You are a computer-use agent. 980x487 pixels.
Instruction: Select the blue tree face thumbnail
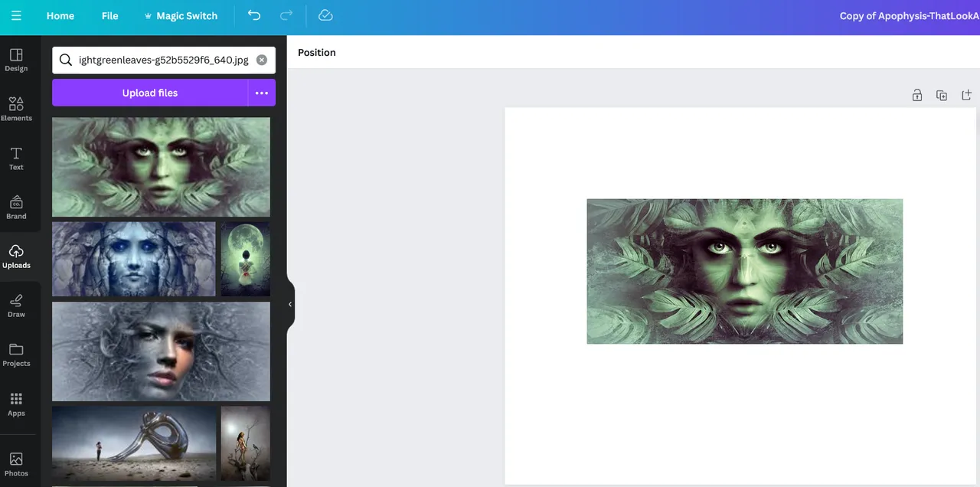click(x=134, y=259)
